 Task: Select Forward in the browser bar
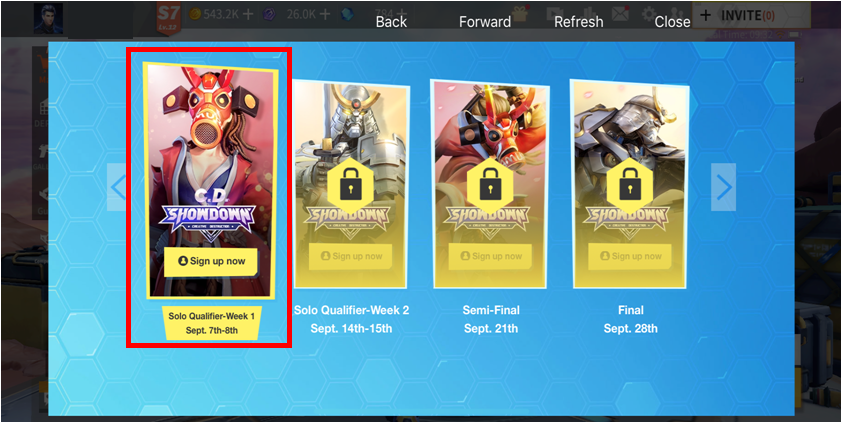click(485, 22)
